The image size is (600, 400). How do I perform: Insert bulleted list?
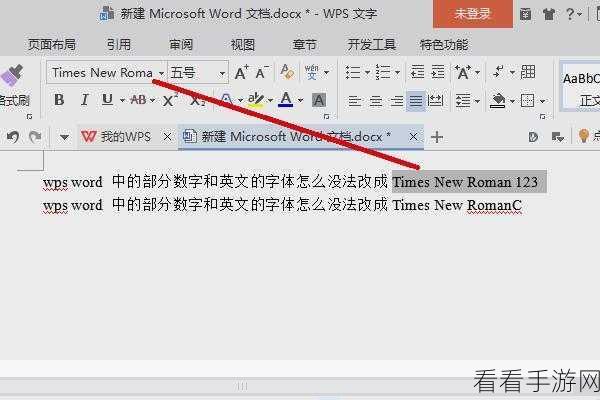pos(353,72)
